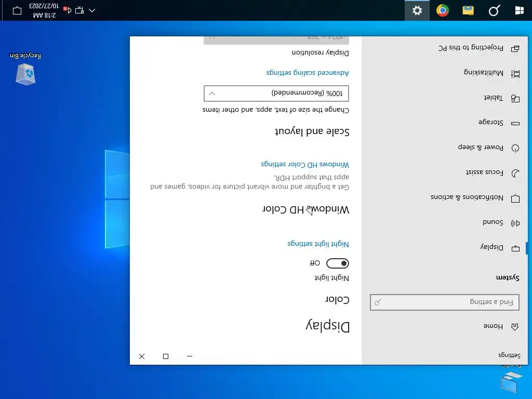This screenshot has width=532, height=399.
Task: Open the Multitasking settings section
Action: [445, 73]
